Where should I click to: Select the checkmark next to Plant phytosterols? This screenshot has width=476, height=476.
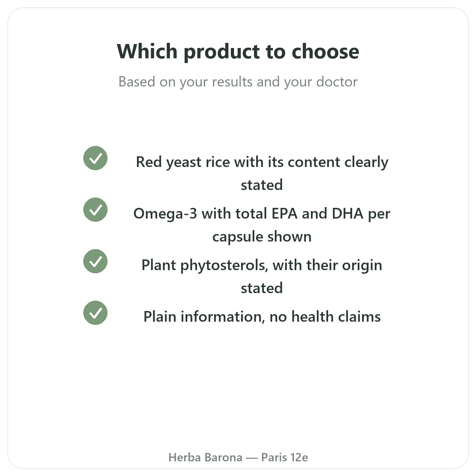95,261
